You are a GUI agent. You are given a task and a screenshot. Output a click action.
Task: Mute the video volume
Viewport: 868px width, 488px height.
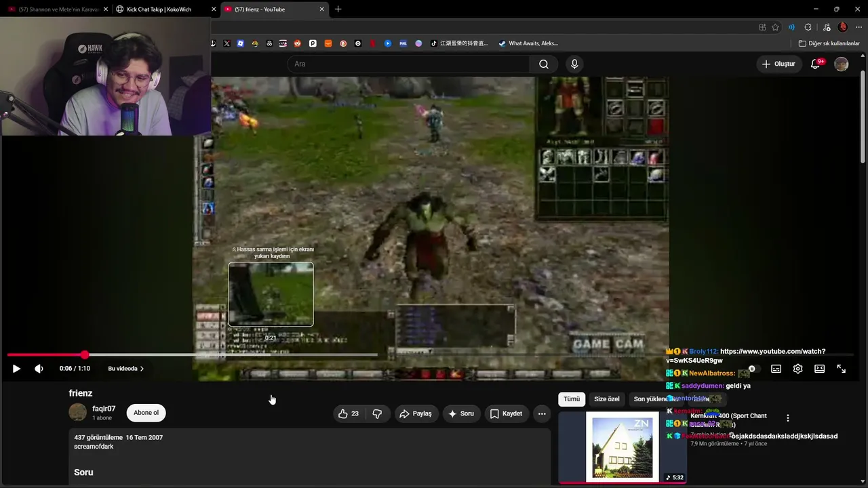(39, 369)
